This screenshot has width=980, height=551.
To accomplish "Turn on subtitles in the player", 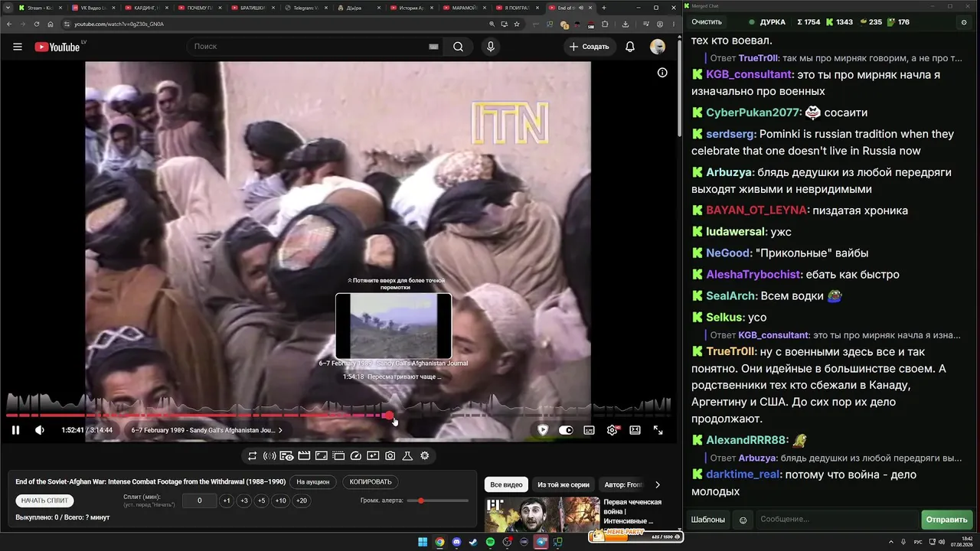I will [x=589, y=430].
